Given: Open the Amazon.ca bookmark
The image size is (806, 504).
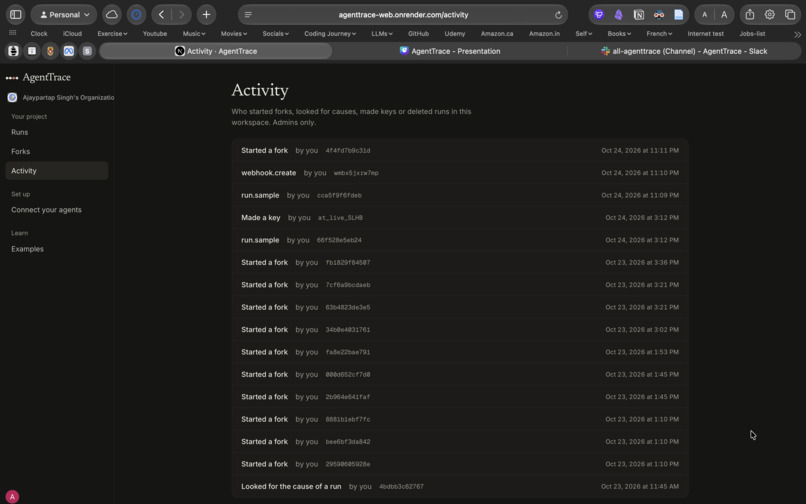Looking at the screenshot, I should click(x=497, y=33).
